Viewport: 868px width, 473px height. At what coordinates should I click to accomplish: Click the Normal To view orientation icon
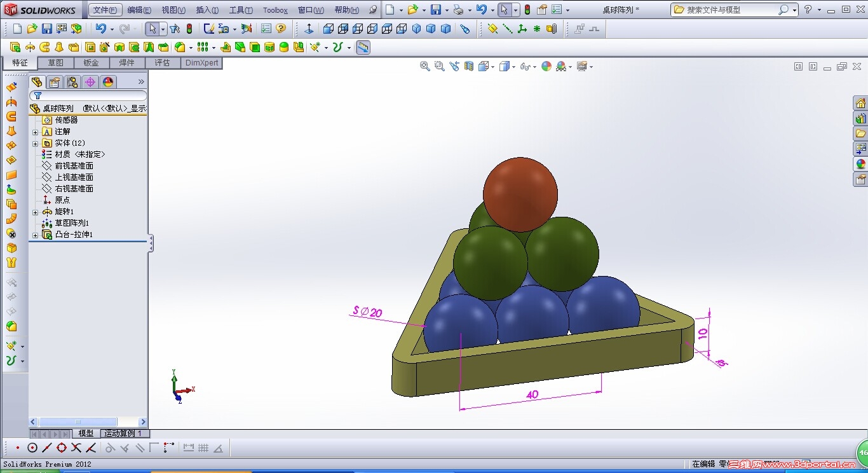[x=309, y=29]
